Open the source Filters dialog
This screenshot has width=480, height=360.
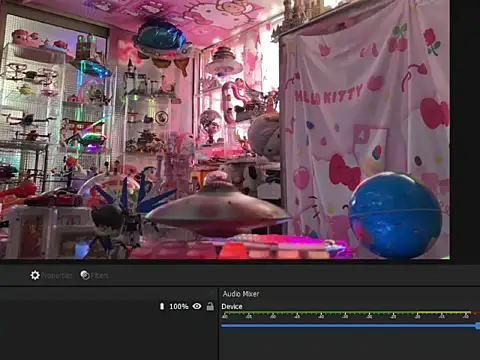click(x=94, y=275)
